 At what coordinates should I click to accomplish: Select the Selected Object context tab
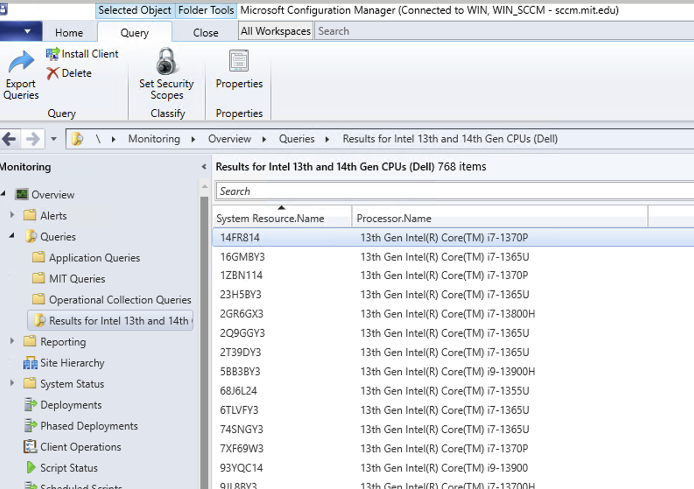click(135, 10)
